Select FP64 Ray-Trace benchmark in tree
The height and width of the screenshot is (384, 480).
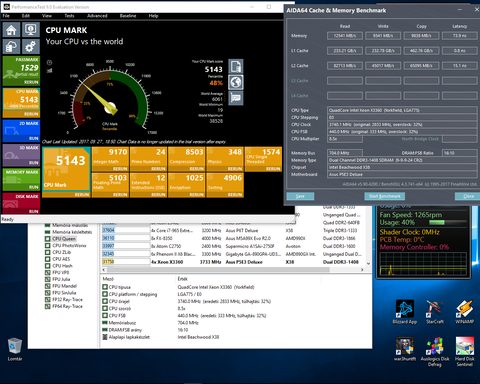click(x=64, y=306)
